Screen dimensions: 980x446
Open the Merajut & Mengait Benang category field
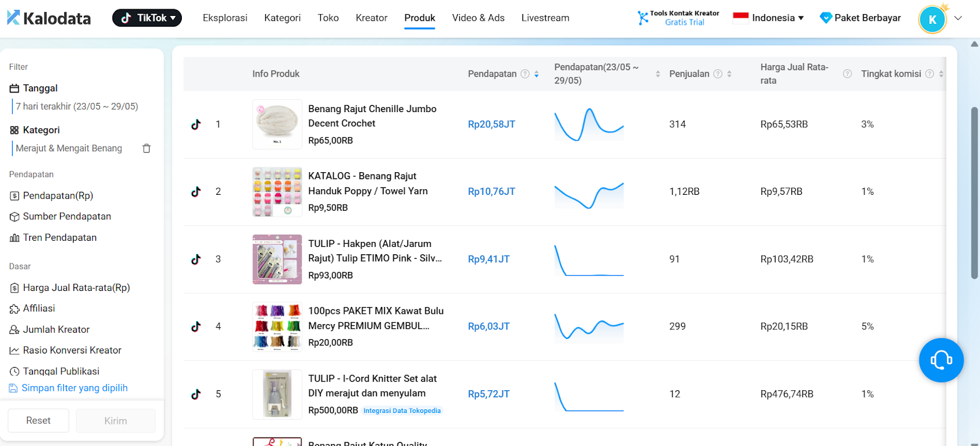click(x=69, y=148)
